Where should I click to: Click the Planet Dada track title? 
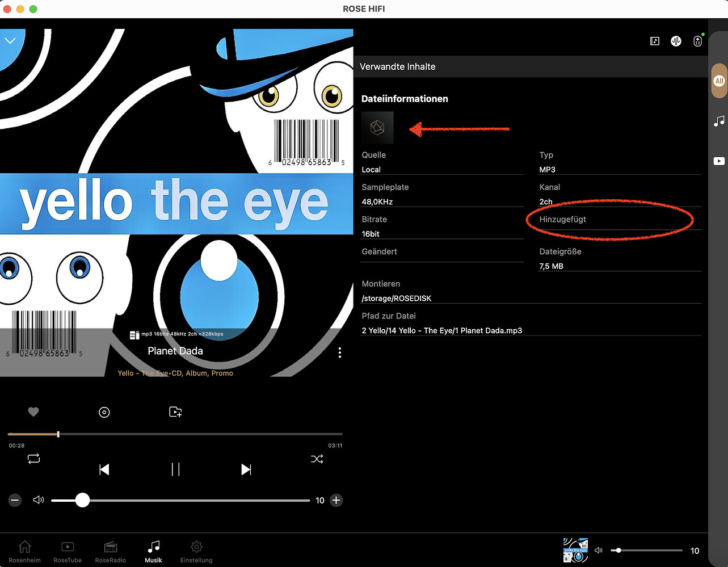[x=175, y=351]
